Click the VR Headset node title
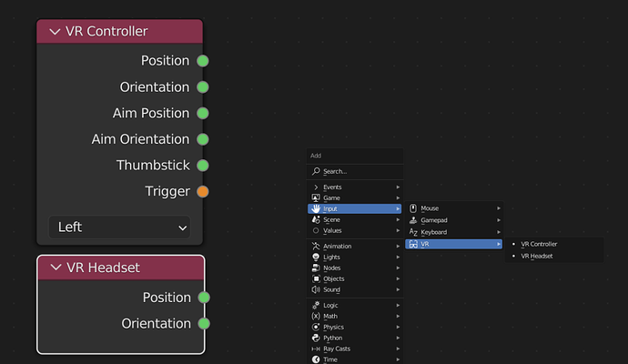 tap(104, 268)
